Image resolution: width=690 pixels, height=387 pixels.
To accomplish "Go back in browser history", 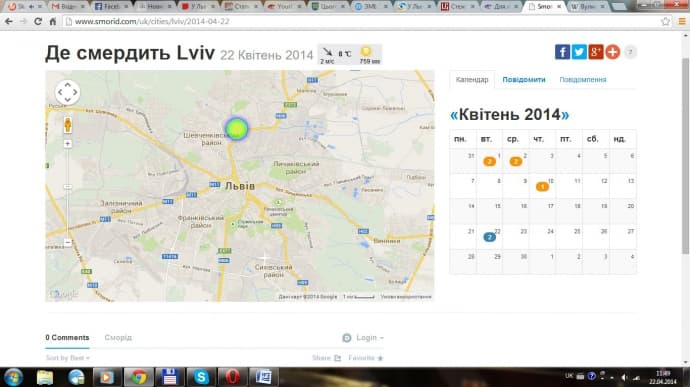I will [9, 21].
